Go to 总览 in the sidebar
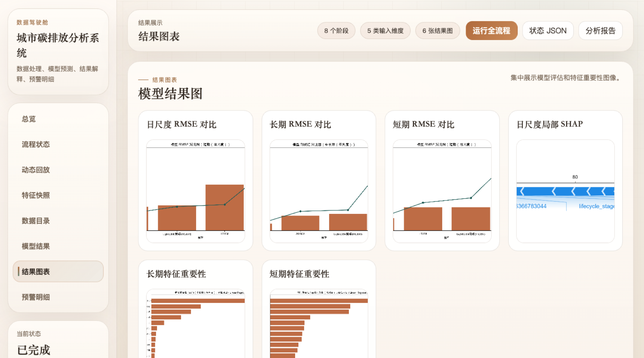Screen dimensions: 644x358 point(58,119)
